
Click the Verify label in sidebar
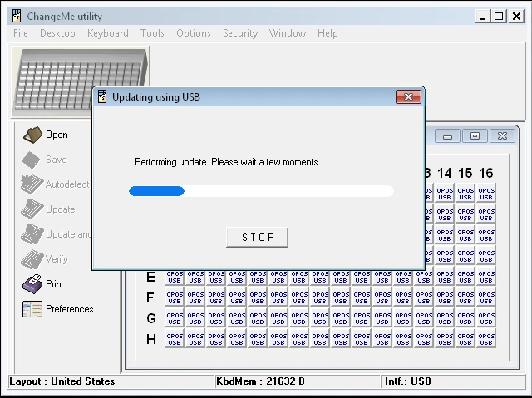click(57, 259)
